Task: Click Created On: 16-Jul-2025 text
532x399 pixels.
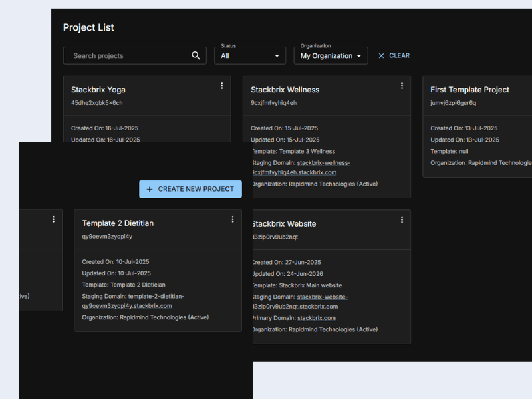Action: pos(105,128)
